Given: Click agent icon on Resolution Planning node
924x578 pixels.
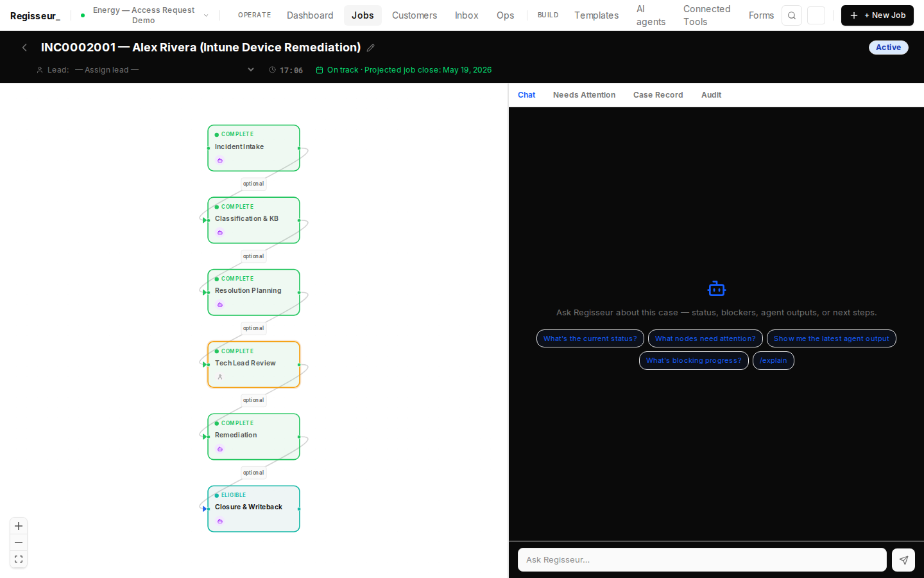Looking at the screenshot, I should (x=220, y=304).
